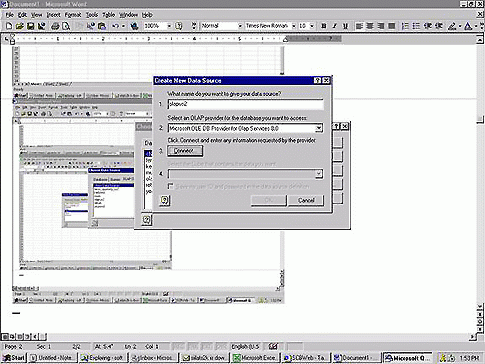The width and height of the screenshot is (485, 364).
Task: Click the dialog help icon at bottom left
Action: pos(164,200)
